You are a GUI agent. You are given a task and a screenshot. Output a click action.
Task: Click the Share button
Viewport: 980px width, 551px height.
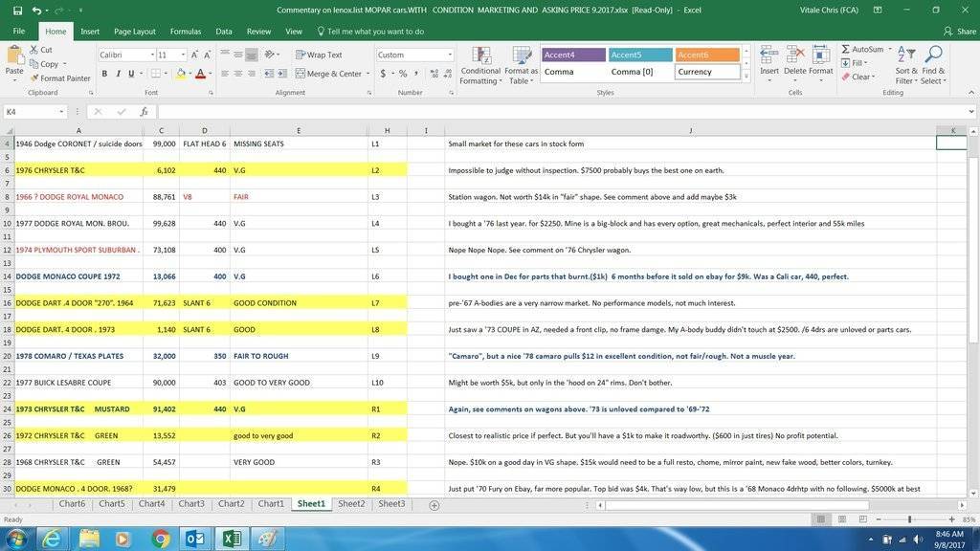coord(959,32)
